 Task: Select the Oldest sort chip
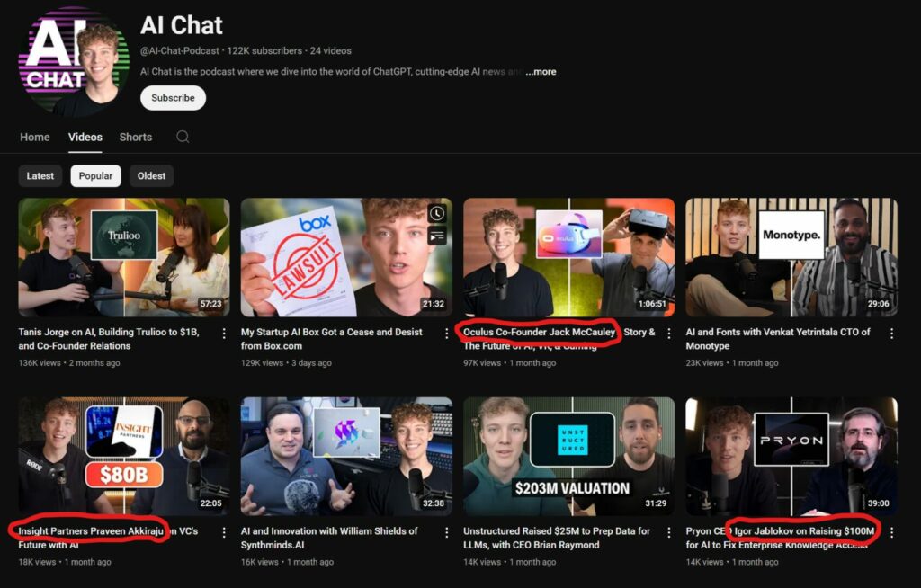click(x=151, y=175)
